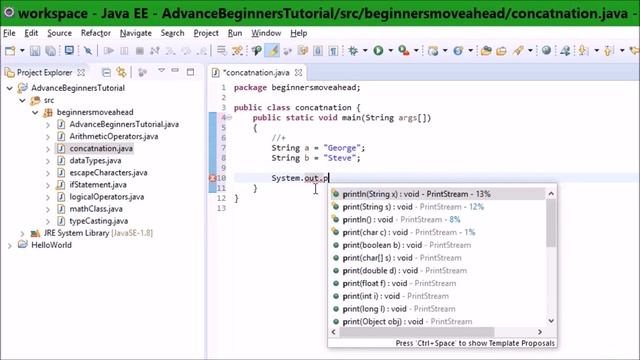Choose print(Object obj) proposal
Screen dimensions: 640x360
click(438, 321)
